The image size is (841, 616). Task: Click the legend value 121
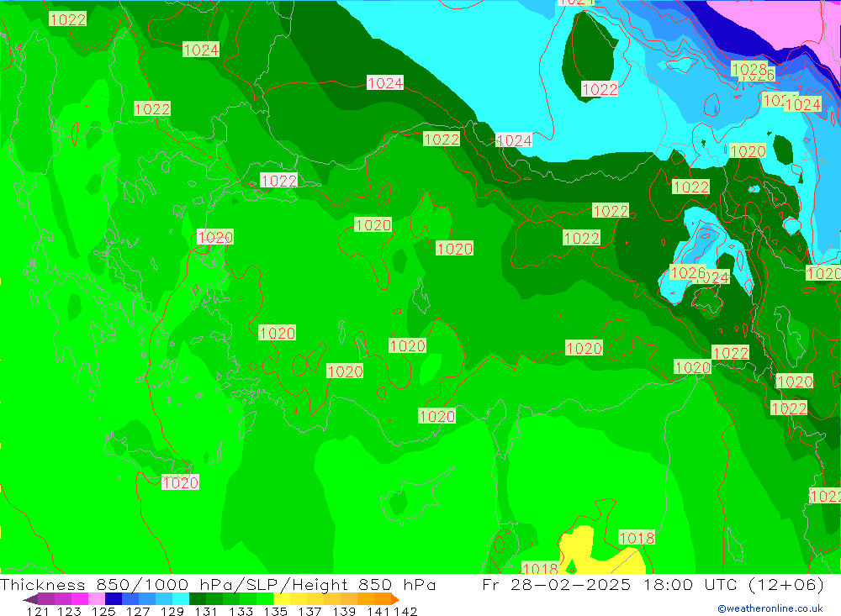(38, 611)
